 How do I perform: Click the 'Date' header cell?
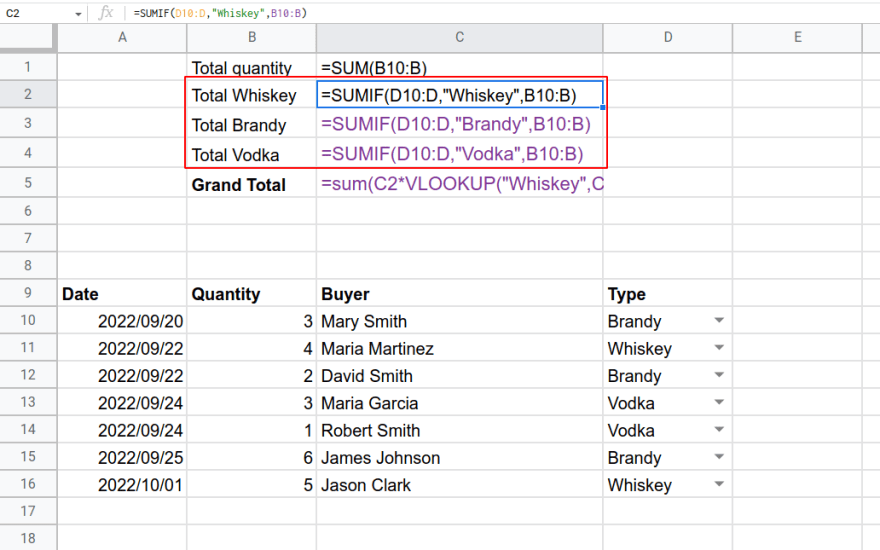click(x=122, y=294)
